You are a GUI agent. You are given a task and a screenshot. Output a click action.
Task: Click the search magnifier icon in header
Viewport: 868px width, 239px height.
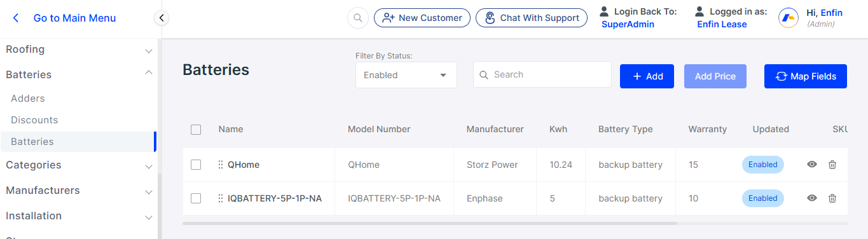[358, 18]
